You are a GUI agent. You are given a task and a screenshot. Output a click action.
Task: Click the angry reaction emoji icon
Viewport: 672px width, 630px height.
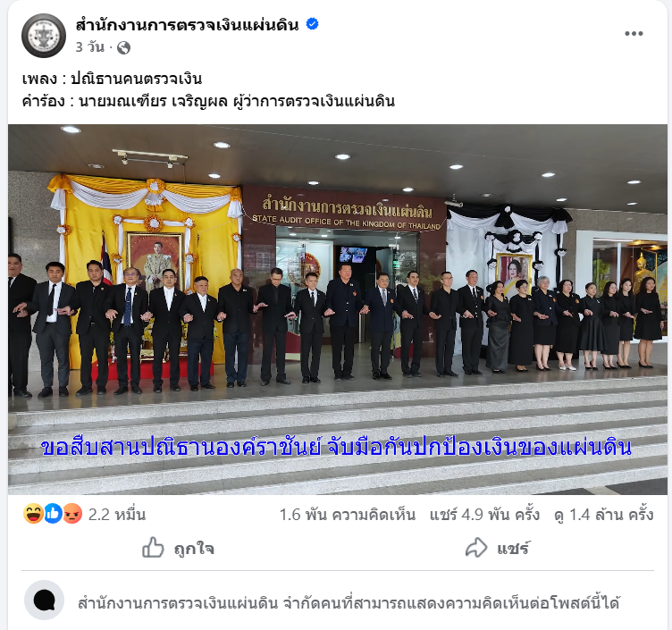[72, 514]
